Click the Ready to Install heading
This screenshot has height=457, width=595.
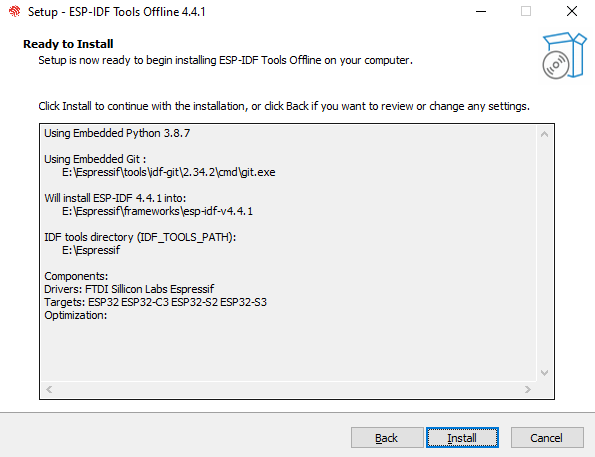(x=68, y=44)
